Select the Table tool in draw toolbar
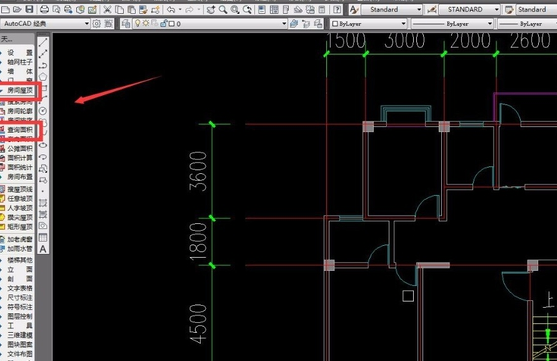This screenshot has height=361, width=557. (x=43, y=237)
